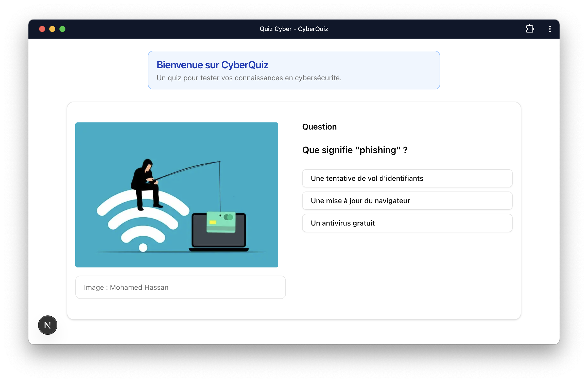Click the hooded fisherman in the image
This screenshot has width=588, height=382.
coord(146,184)
